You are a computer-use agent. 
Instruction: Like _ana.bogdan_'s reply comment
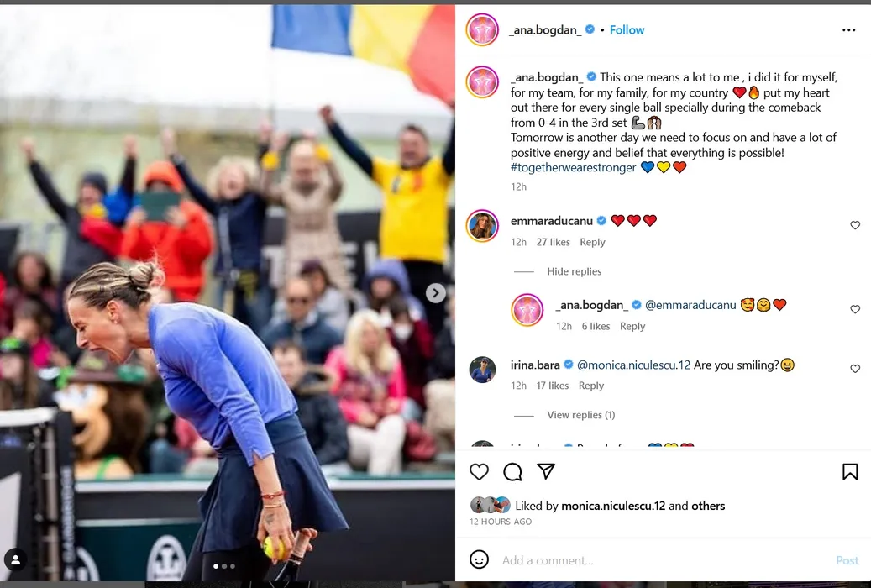coord(855,309)
